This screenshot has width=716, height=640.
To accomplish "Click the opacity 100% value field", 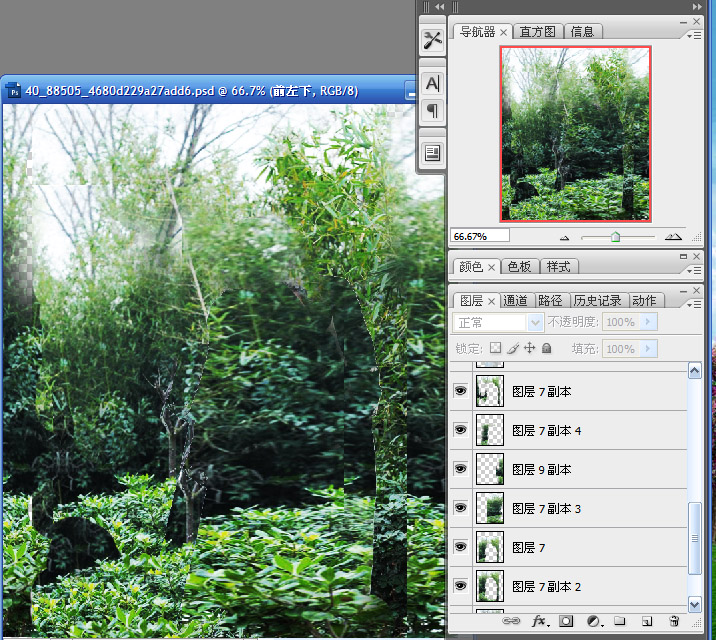I will point(621,322).
